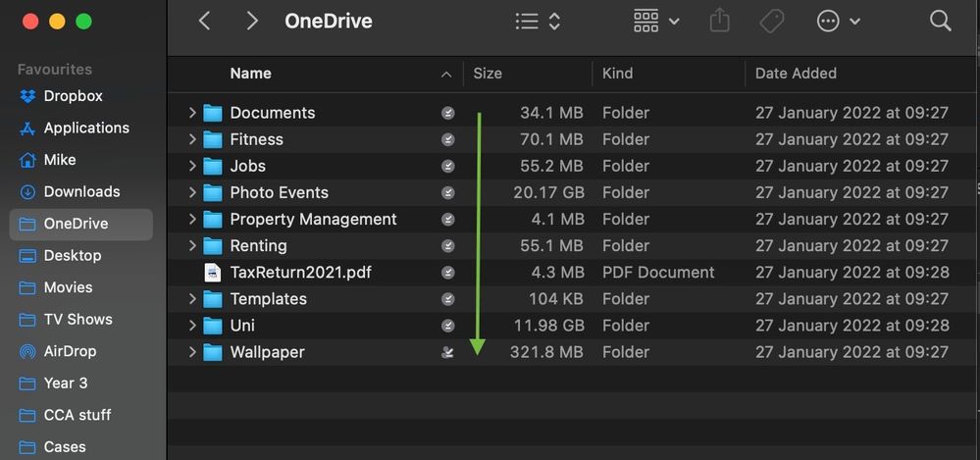Select the Fitness folder icon

coord(213,139)
